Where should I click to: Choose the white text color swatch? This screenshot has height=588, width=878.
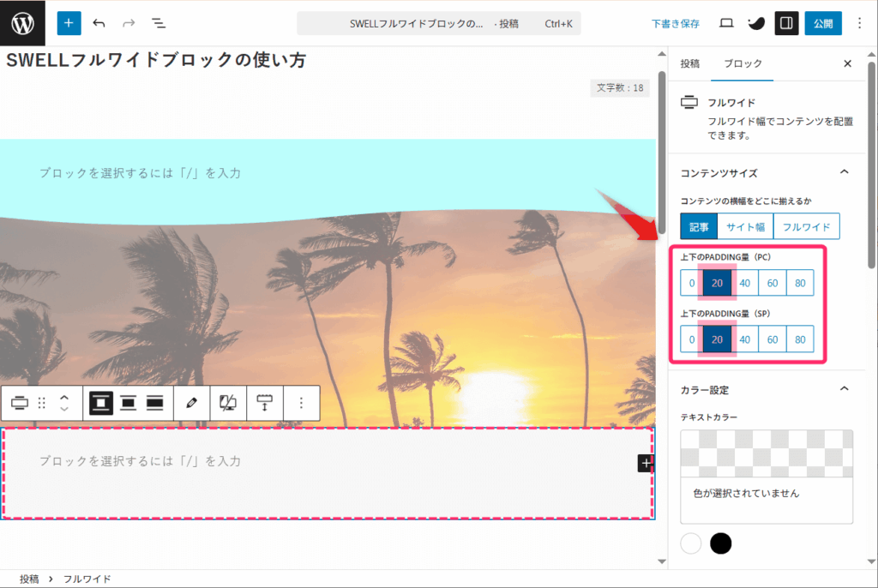click(691, 543)
